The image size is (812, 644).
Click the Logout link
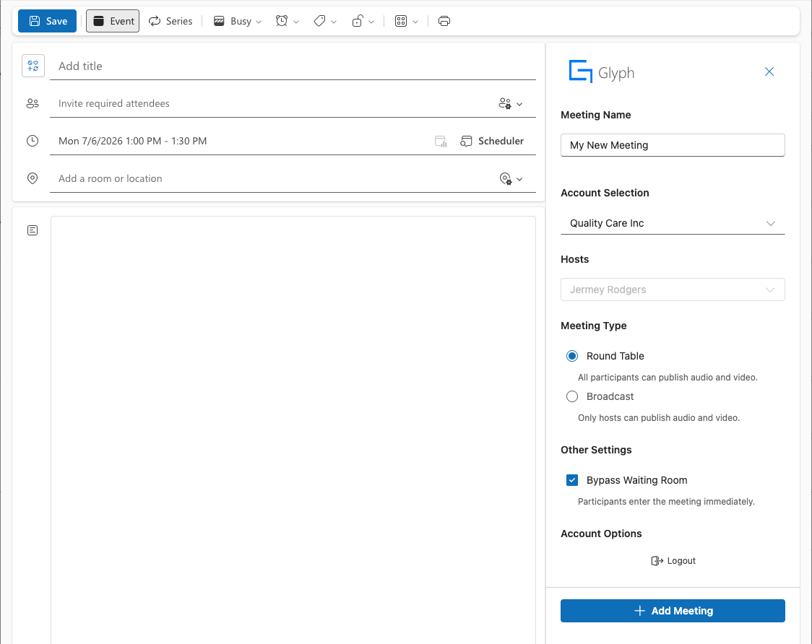[673, 561]
